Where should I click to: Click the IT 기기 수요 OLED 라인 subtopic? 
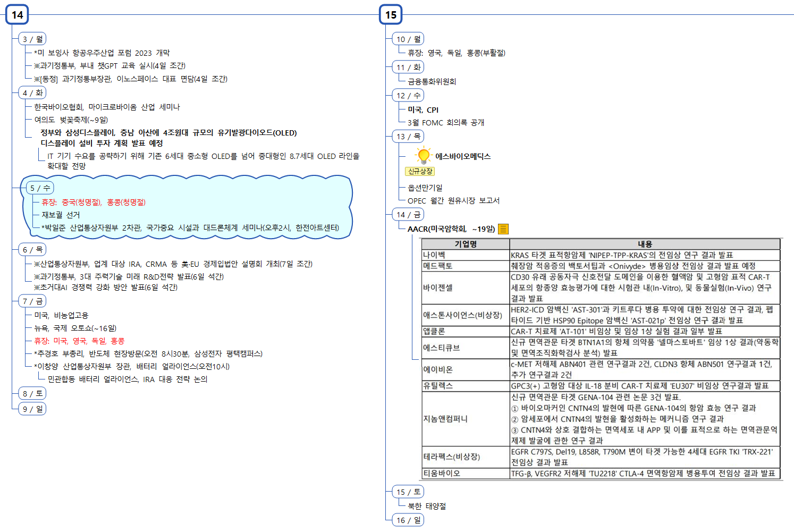(203, 161)
